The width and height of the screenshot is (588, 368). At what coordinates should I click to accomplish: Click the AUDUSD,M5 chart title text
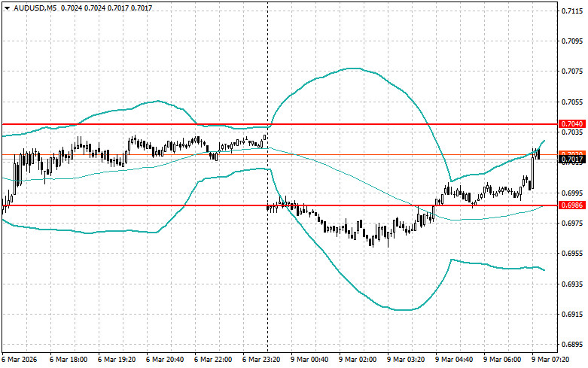click(35, 8)
